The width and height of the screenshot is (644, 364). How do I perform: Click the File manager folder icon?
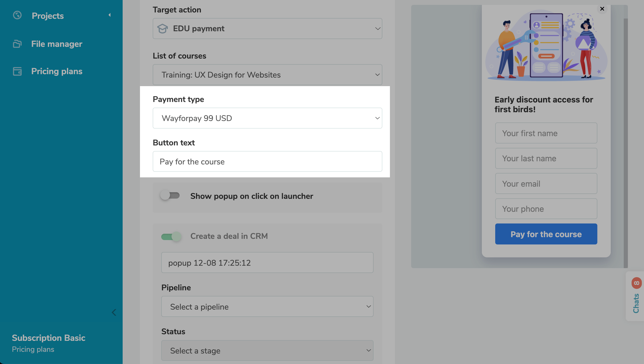(x=17, y=44)
